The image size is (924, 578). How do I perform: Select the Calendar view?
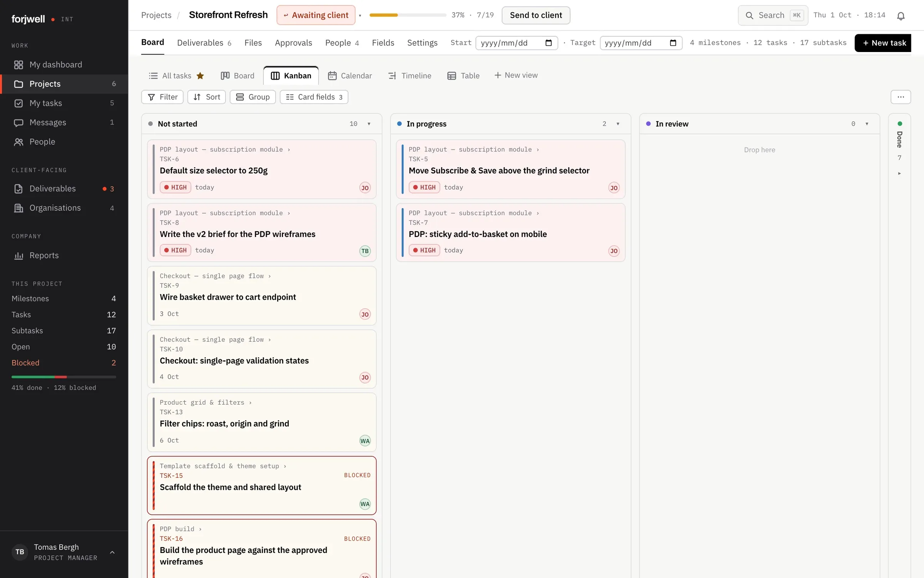[350, 76]
